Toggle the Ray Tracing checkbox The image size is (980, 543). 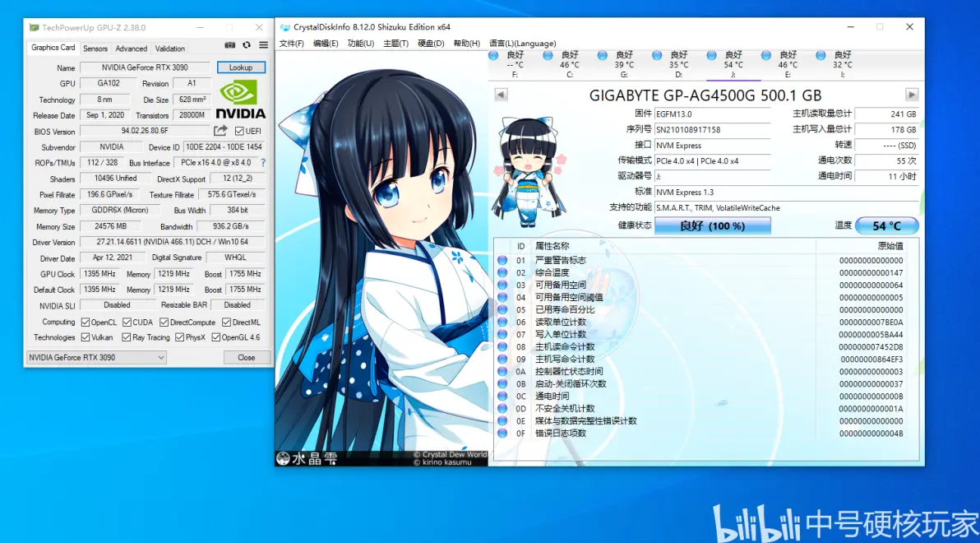point(127,337)
